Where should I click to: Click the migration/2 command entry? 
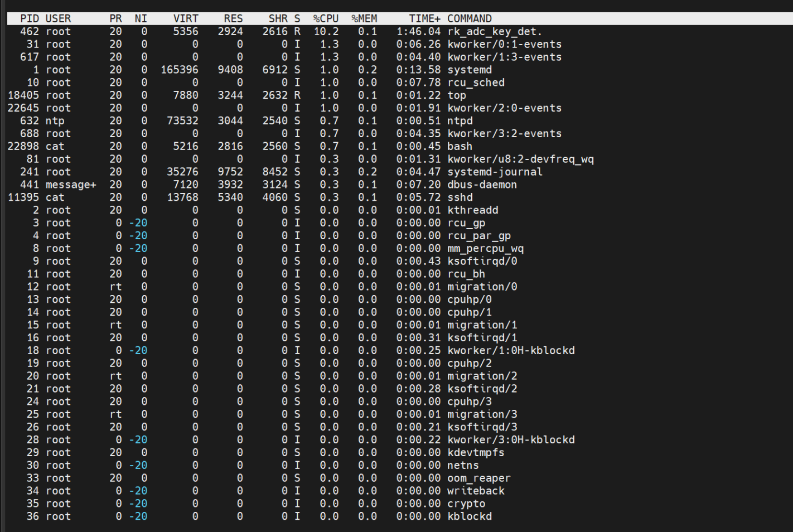(482, 376)
